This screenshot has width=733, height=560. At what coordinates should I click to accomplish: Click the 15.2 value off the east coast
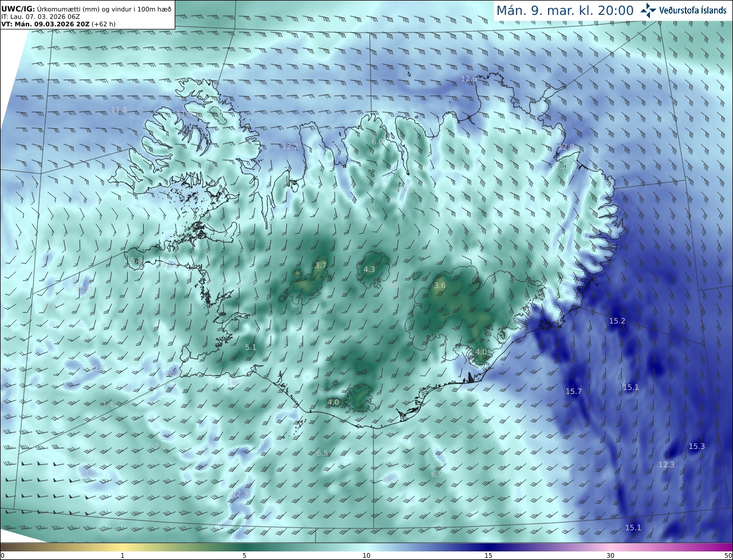point(617,321)
